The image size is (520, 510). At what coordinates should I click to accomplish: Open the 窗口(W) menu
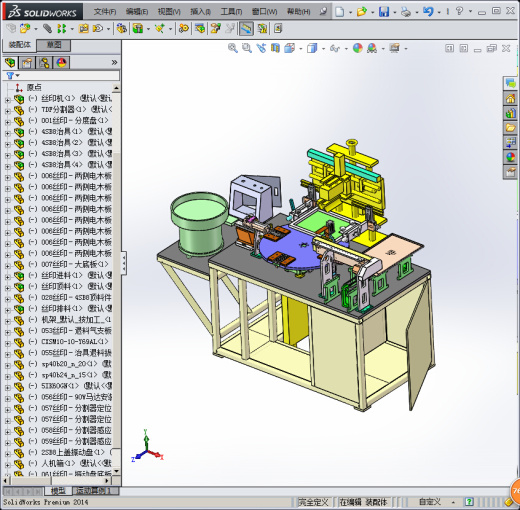(264, 12)
